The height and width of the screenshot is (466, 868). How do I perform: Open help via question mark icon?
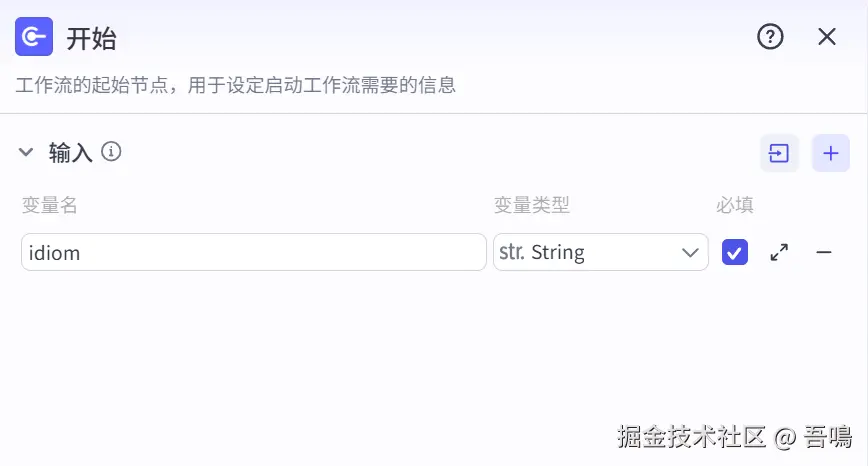770,37
